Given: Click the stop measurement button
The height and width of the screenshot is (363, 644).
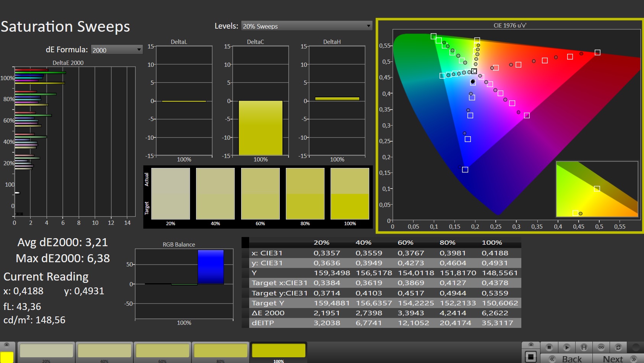Looking at the screenshot, I should (x=549, y=347).
